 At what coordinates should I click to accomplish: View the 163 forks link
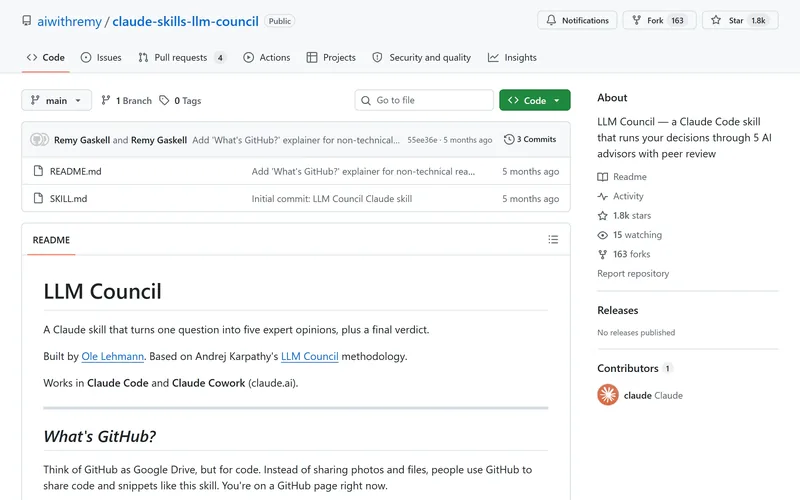pos(623,254)
